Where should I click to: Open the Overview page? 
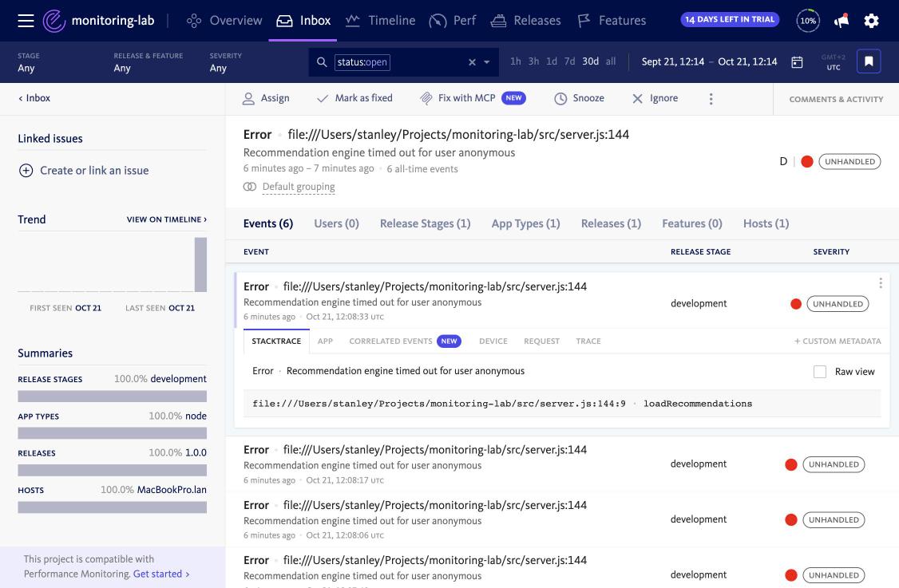coord(224,21)
